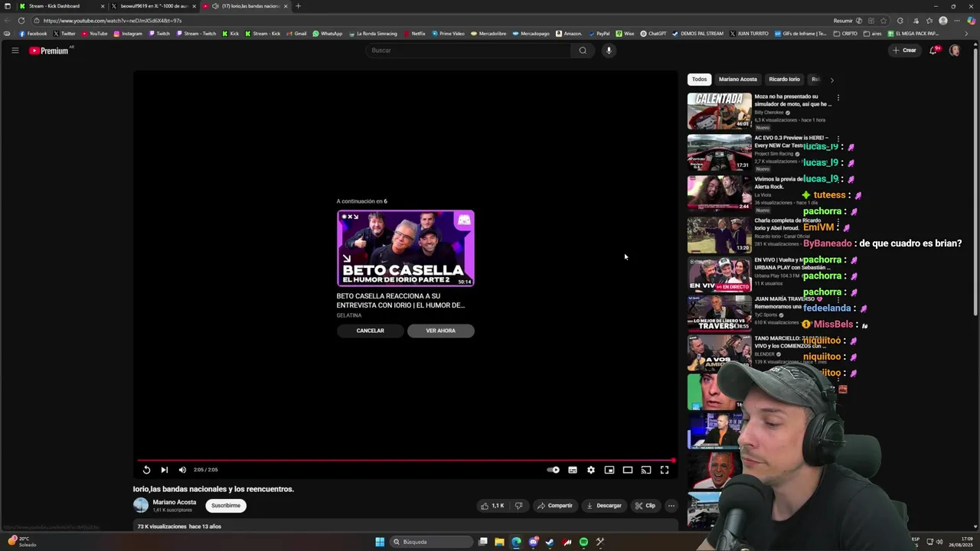The image size is (980, 551).
Task: Open the browser Settings and more menu
Action: (957, 21)
